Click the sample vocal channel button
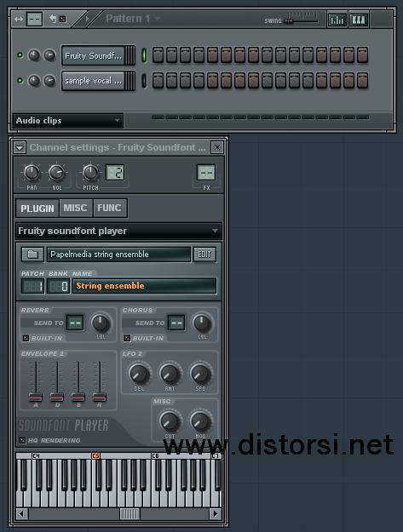The height and width of the screenshot is (532, 403). pos(94,81)
